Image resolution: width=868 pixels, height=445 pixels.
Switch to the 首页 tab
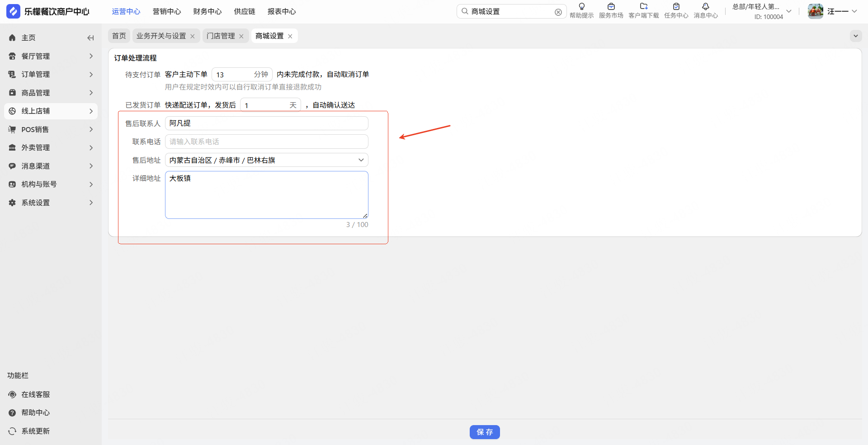pos(119,36)
